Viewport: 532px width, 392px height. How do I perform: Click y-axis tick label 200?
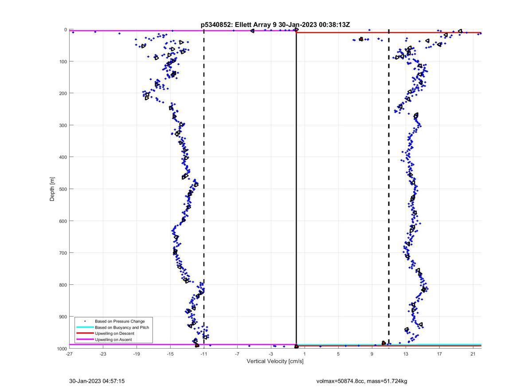coord(63,93)
